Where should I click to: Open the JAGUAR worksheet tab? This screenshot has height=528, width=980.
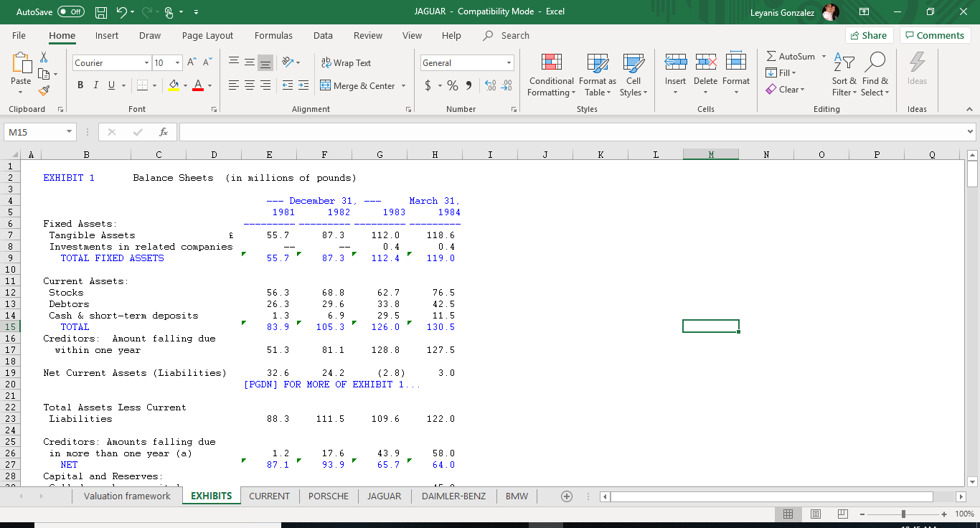(384, 496)
